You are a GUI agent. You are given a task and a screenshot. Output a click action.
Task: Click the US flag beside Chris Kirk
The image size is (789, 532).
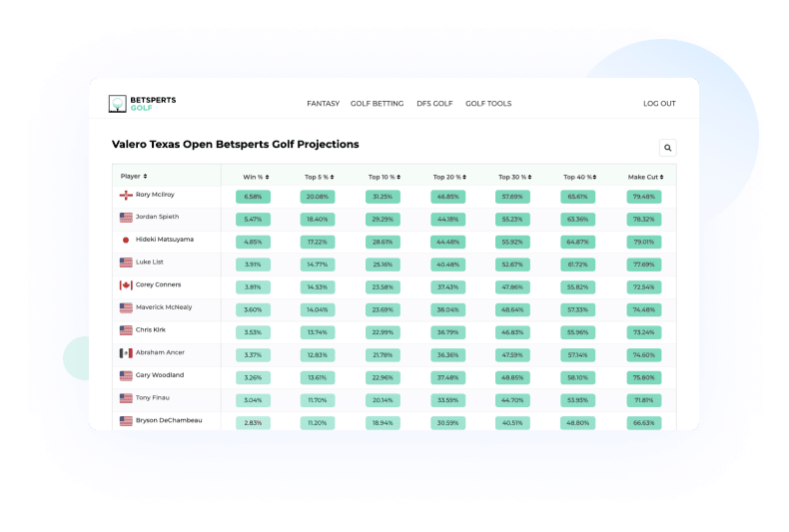[x=126, y=330]
